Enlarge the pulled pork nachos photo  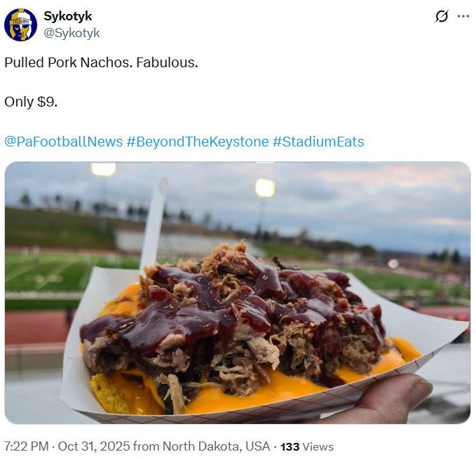237,292
